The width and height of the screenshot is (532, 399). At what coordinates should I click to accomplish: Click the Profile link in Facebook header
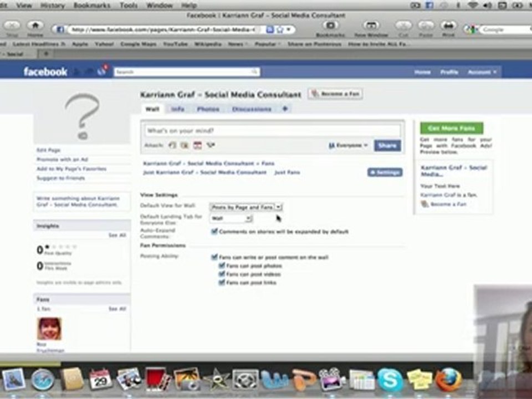point(449,72)
